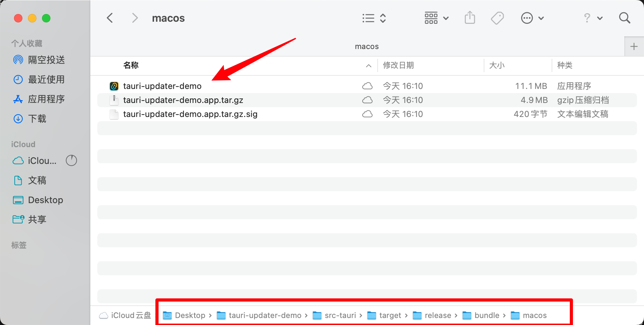The width and height of the screenshot is (644, 325).
Task: Navigate to src-tauri in the breadcrumb path
Action: point(339,315)
